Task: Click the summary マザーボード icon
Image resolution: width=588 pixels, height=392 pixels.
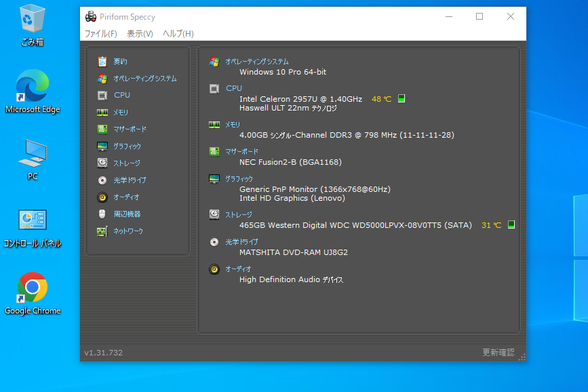Action: [x=214, y=152]
